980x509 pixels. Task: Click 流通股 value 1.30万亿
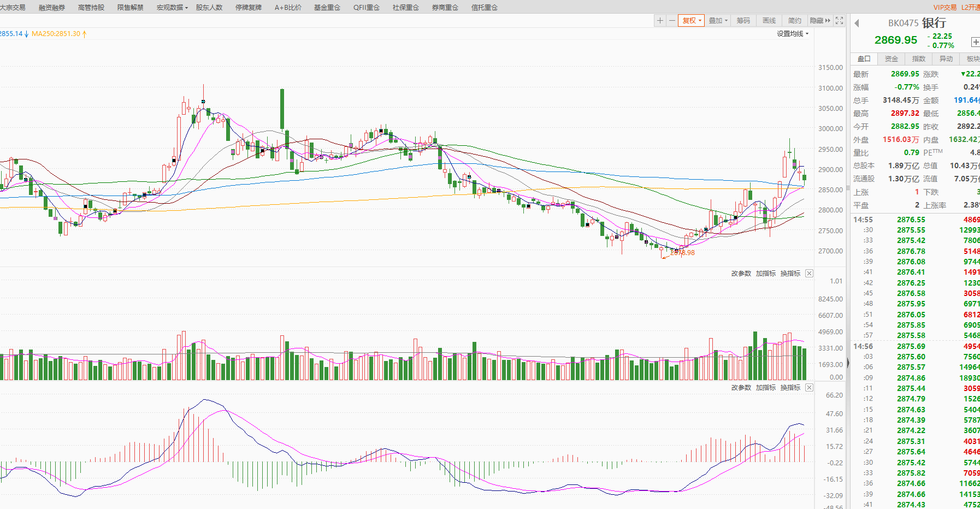[x=904, y=179]
